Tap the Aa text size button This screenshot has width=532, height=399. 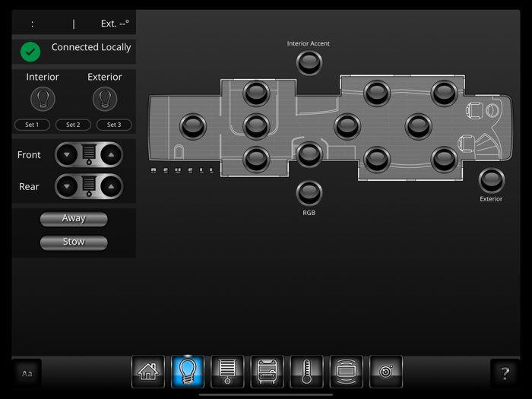pyautogui.click(x=27, y=374)
